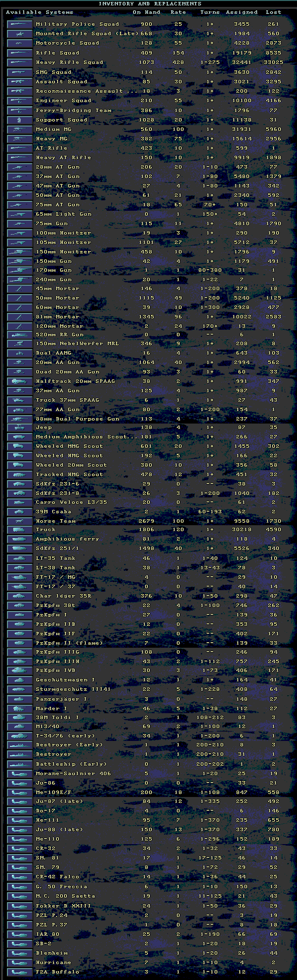Screen dimensions: 297x980
Task: Click the Halftrack 20mm SPAAG icon
Action: click(x=20, y=381)
